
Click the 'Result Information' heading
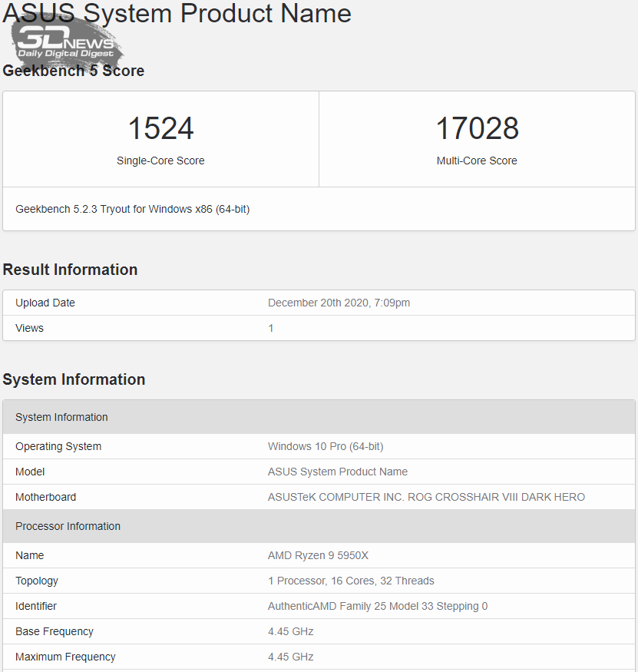[x=70, y=270]
